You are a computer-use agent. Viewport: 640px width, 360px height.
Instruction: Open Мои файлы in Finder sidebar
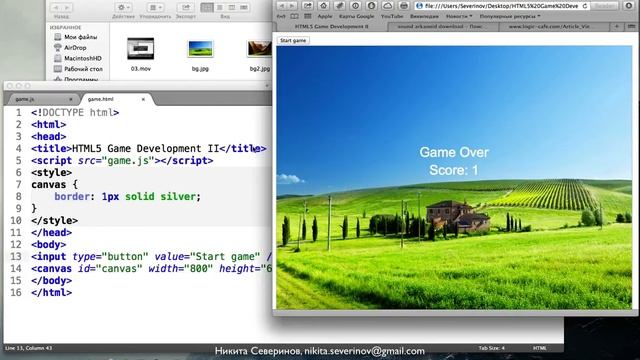click(76, 37)
